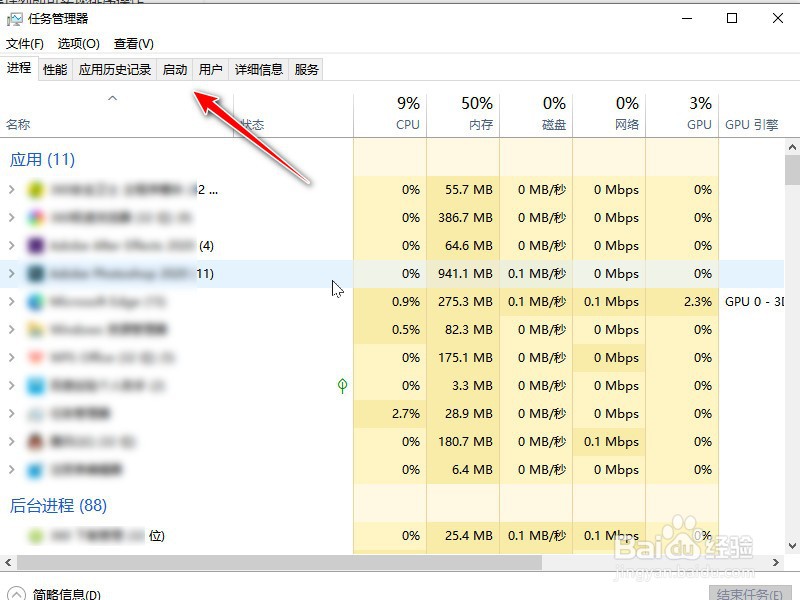Click the Adobe After Effects 2020 app icon
The height and width of the screenshot is (600, 800).
(33, 245)
